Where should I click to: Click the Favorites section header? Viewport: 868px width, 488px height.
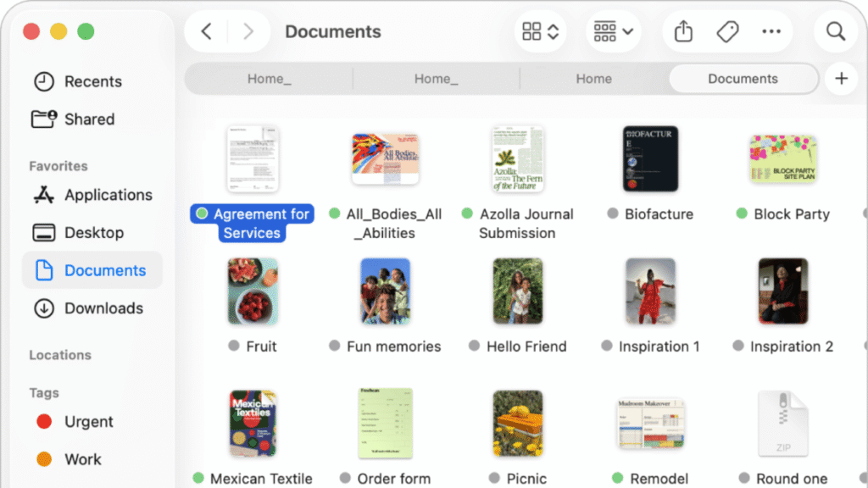tap(58, 166)
